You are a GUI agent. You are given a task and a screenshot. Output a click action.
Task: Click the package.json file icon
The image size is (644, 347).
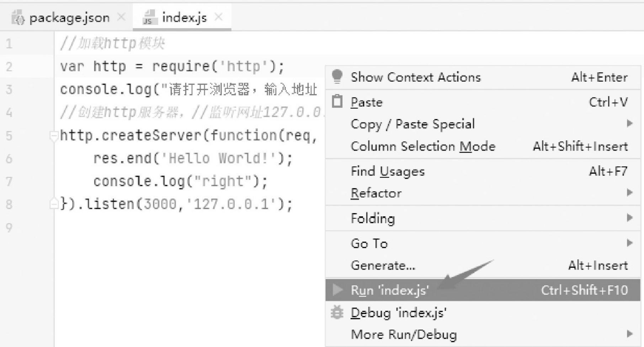pos(18,17)
